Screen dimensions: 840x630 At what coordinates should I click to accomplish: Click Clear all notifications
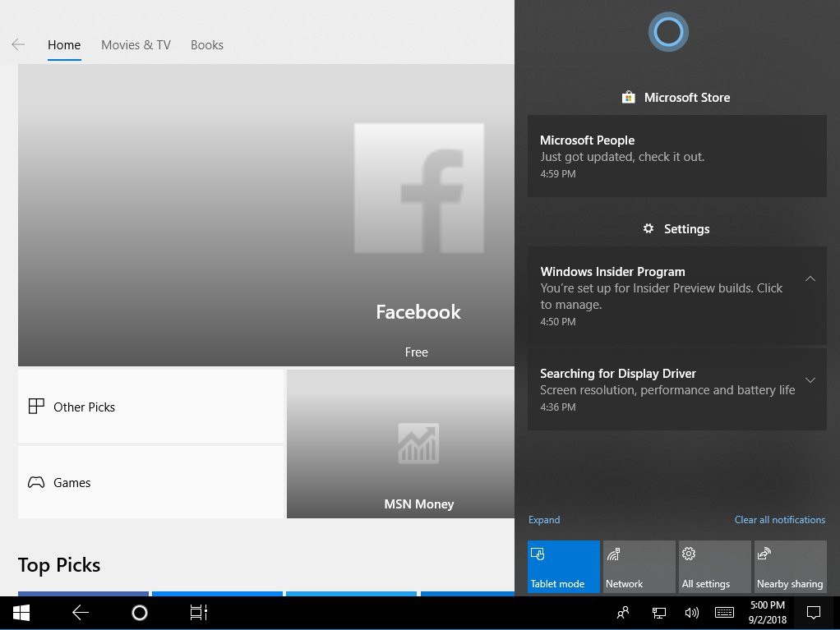click(x=779, y=520)
